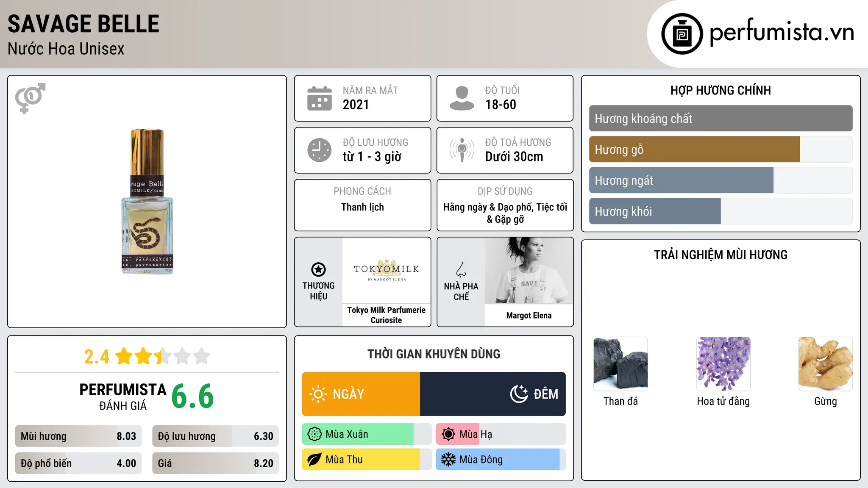The image size is (868, 488).
Task: Click the sun icon for Mùa Hạ
Action: (448, 434)
